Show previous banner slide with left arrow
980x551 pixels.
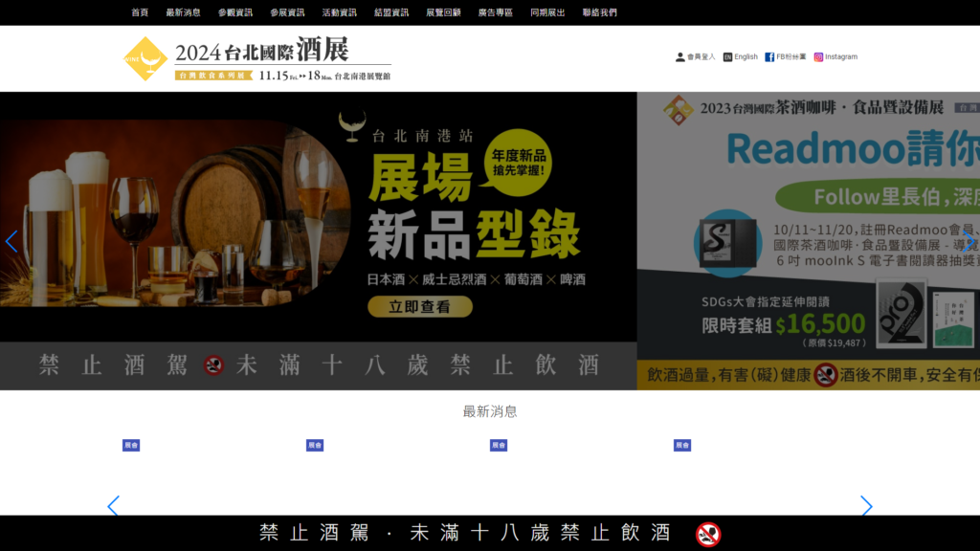click(11, 241)
